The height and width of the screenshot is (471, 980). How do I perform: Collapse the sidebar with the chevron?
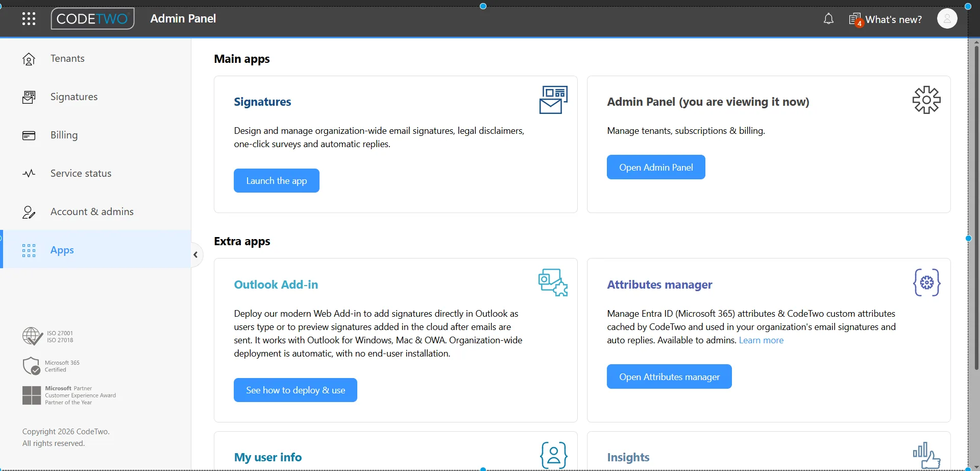(x=195, y=254)
